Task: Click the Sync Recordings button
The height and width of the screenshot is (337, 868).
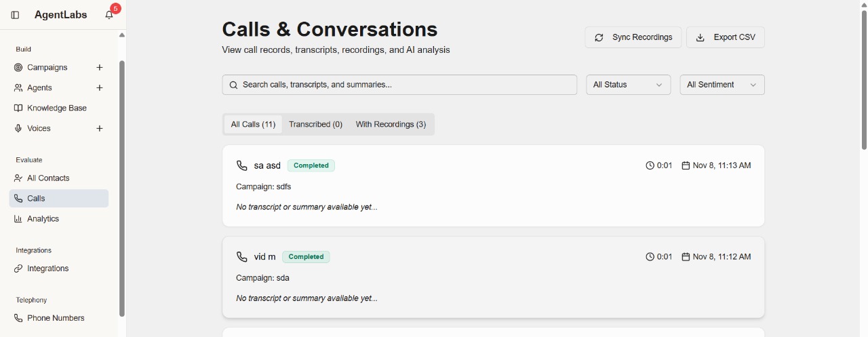Action: pos(633,37)
